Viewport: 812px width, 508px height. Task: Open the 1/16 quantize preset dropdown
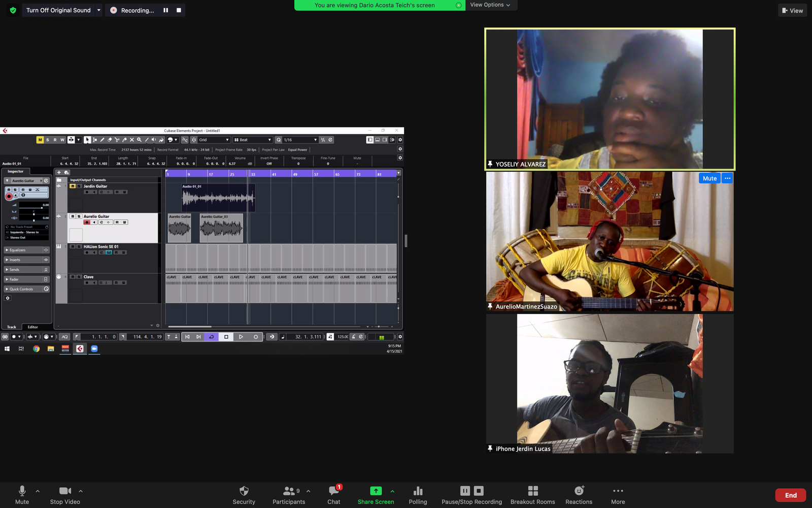click(300, 140)
